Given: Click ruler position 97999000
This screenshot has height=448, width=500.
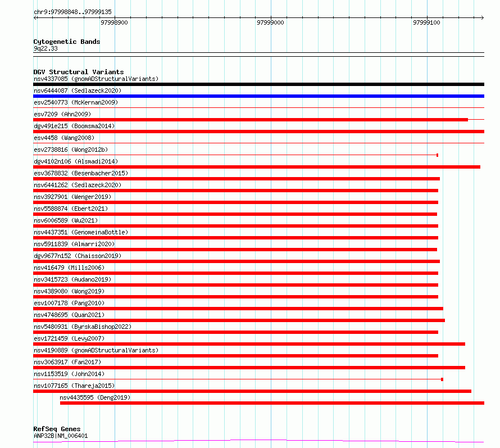Looking at the screenshot, I should click(x=270, y=22).
